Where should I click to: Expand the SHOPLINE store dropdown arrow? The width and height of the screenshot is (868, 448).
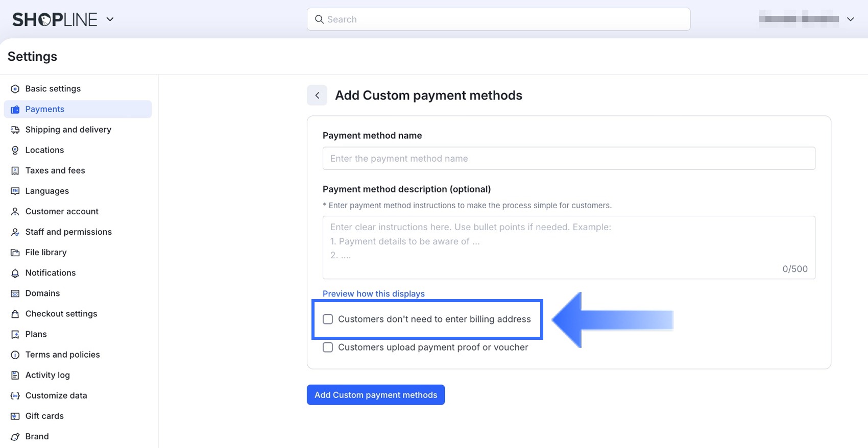pyautogui.click(x=110, y=19)
